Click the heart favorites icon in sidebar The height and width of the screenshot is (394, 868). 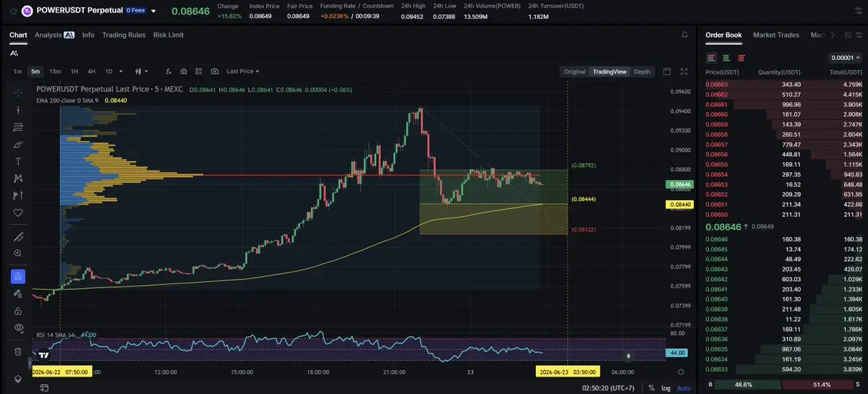pyautogui.click(x=18, y=213)
